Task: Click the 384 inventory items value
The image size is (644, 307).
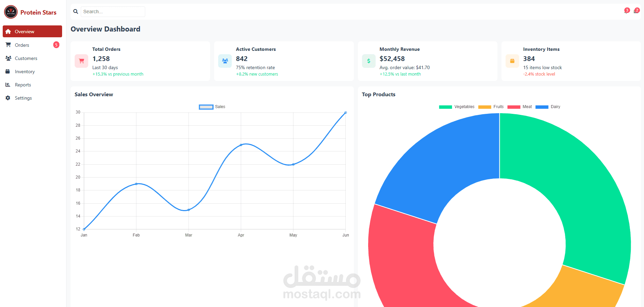Action: pos(529,59)
